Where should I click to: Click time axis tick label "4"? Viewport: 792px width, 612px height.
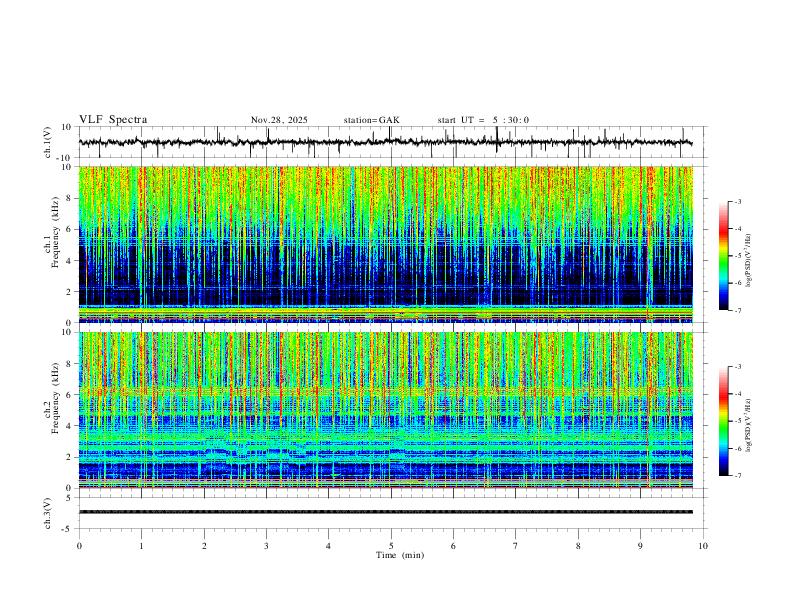(328, 546)
